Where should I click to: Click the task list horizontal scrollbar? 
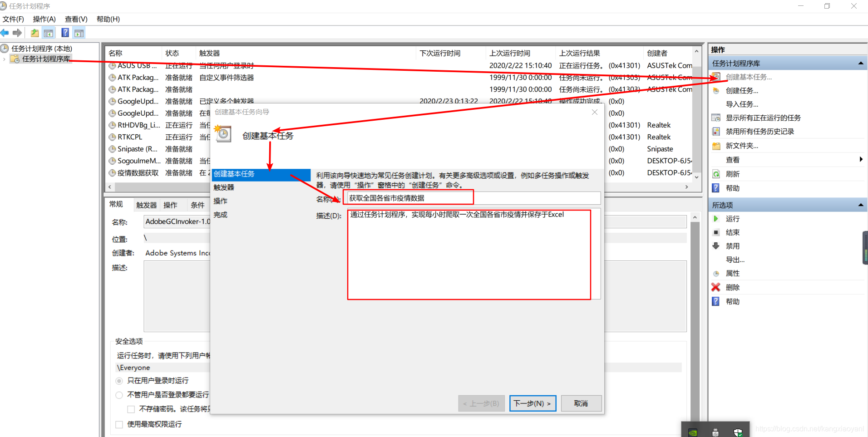point(399,187)
